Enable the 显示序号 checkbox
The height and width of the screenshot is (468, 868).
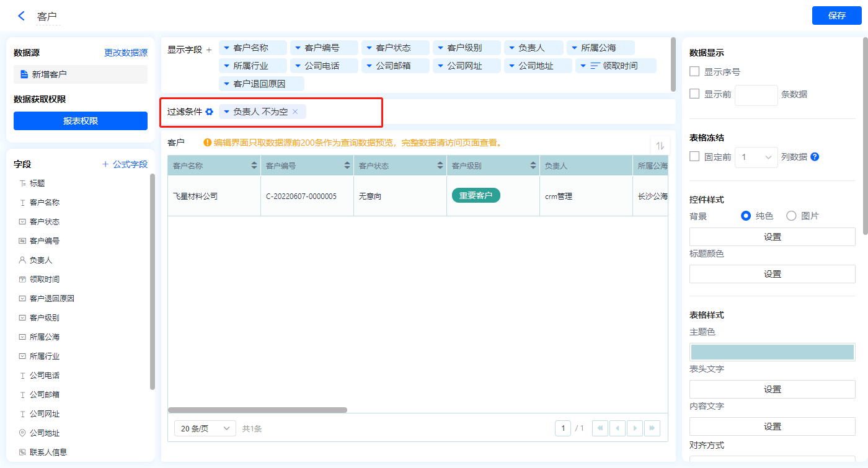click(x=694, y=72)
